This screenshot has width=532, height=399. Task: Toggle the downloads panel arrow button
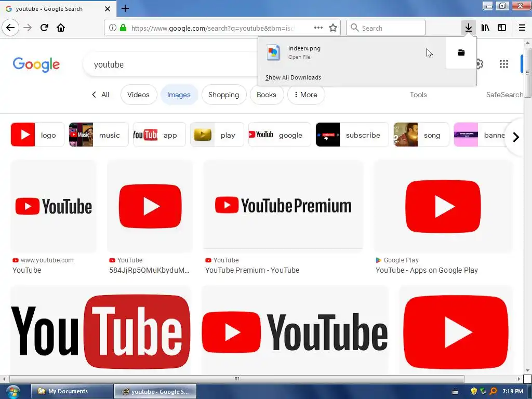(469, 28)
